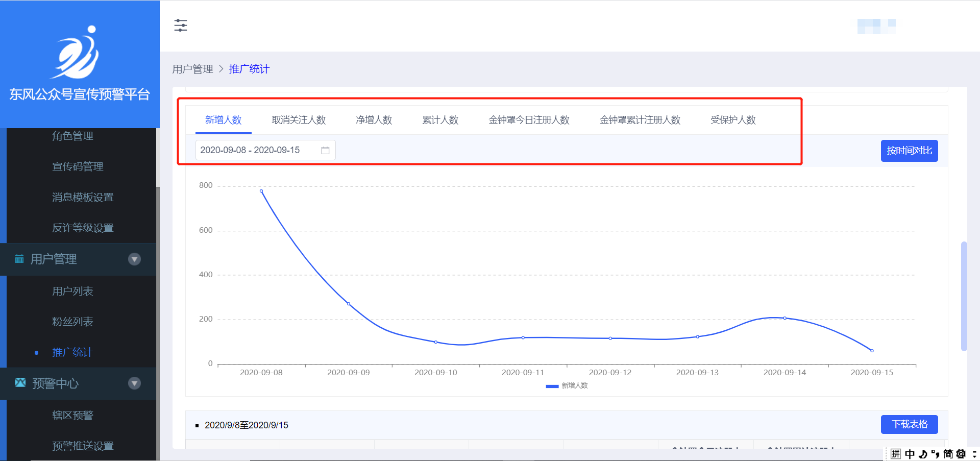Viewport: 980px width, 461px height.
Task: Click the 2020-09-10 chart data point
Action: 436,342
